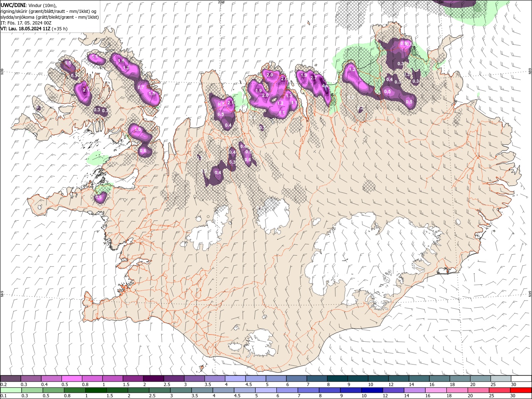The image size is (532, 399).
Task: Pick the 3 swatch in the snow scale
Action: pyautogui.click(x=194, y=378)
